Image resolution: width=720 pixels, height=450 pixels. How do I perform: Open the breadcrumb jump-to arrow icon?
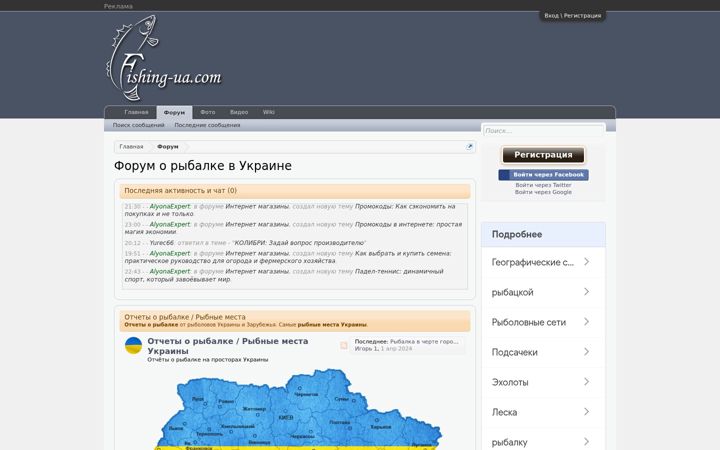469,147
